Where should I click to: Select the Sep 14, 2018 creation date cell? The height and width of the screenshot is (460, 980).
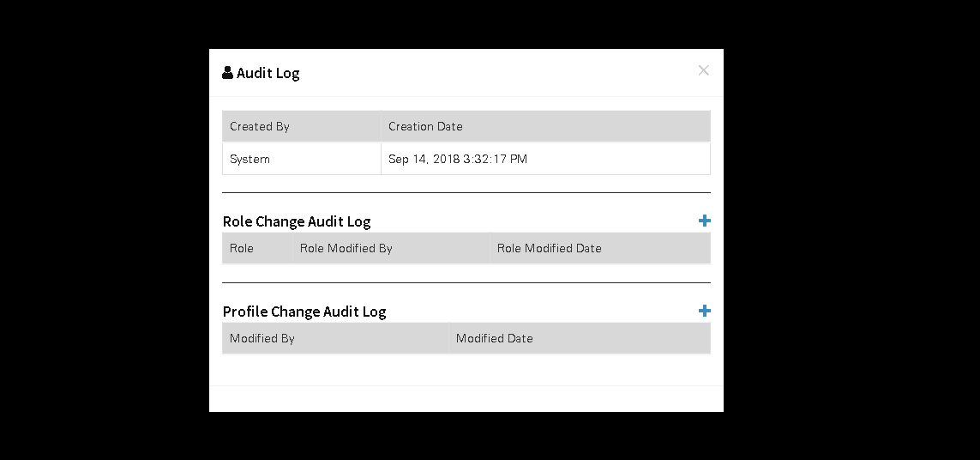tap(545, 159)
